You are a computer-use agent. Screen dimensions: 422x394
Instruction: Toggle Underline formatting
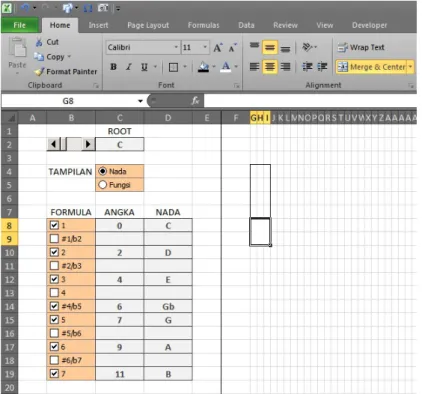pyautogui.click(x=144, y=67)
